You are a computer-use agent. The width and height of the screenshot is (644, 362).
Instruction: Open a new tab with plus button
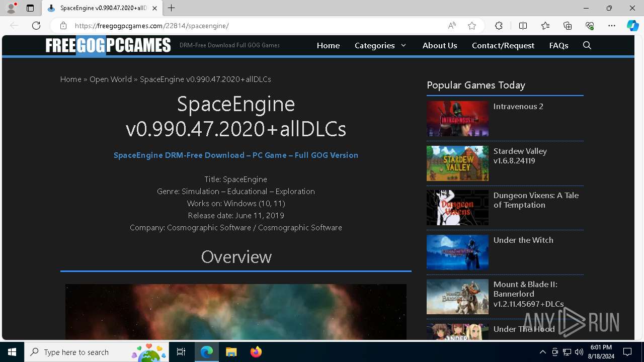[x=172, y=8]
